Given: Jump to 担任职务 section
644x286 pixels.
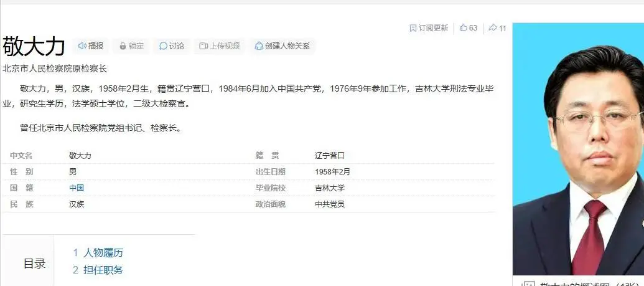Looking at the screenshot, I should tap(103, 270).
